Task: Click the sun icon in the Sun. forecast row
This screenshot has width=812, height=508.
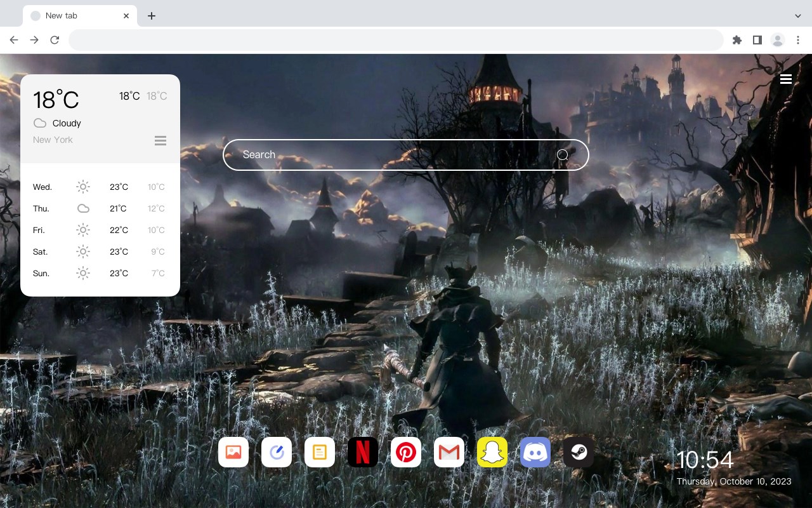Action: pyautogui.click(x=83, y=273)
